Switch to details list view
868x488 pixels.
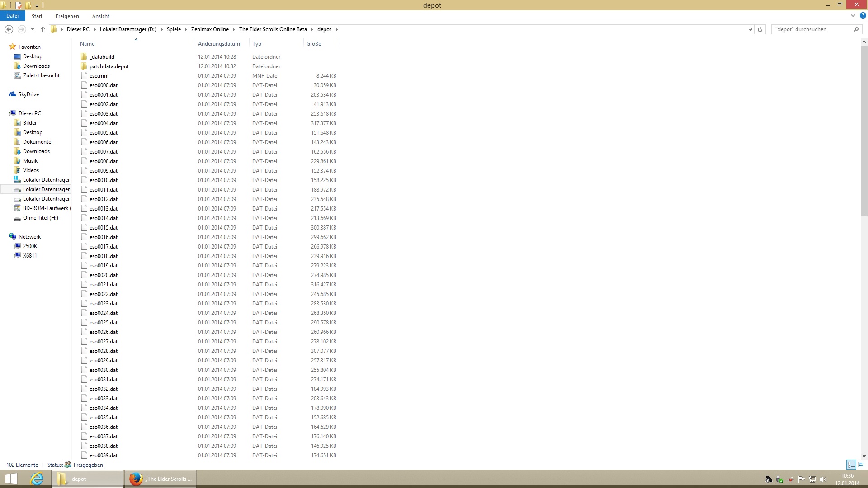coord(851,465)
